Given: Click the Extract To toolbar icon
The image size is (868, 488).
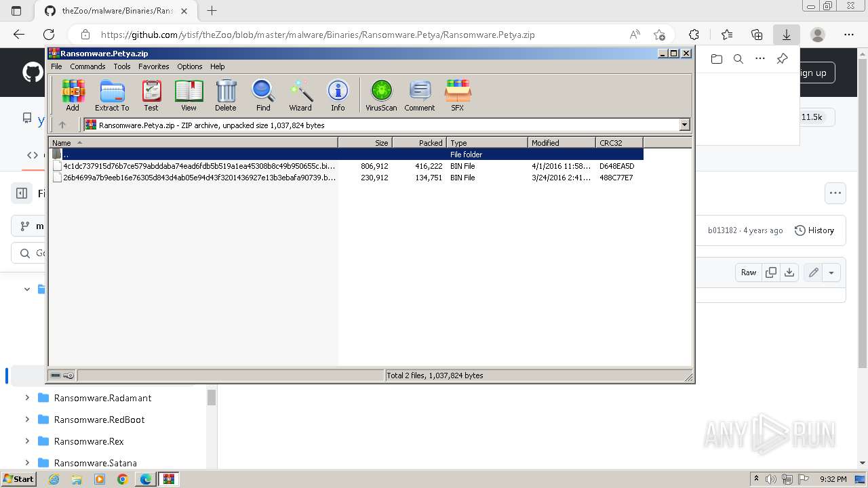Looking at the screenshot, I should (112, 95).
